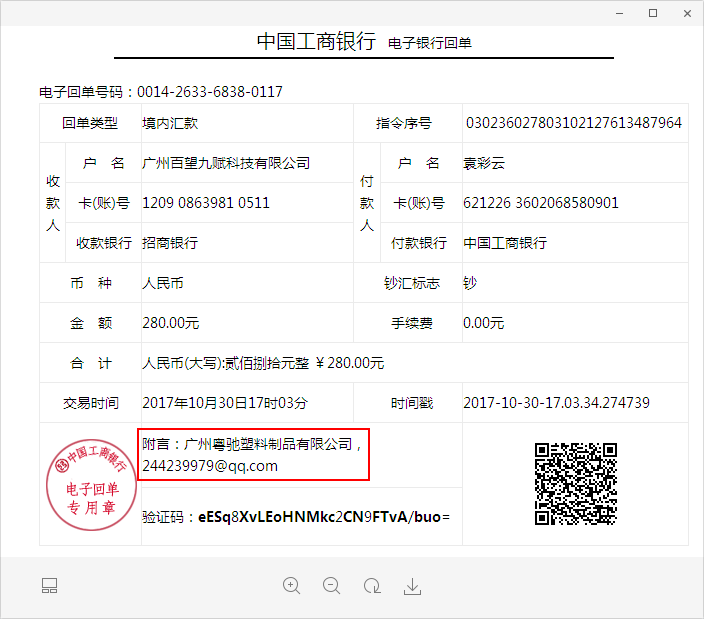Click remark 广州粤驰塑料制品有限公司
Screen dimensions: 704x619
(x=268, y=444)
